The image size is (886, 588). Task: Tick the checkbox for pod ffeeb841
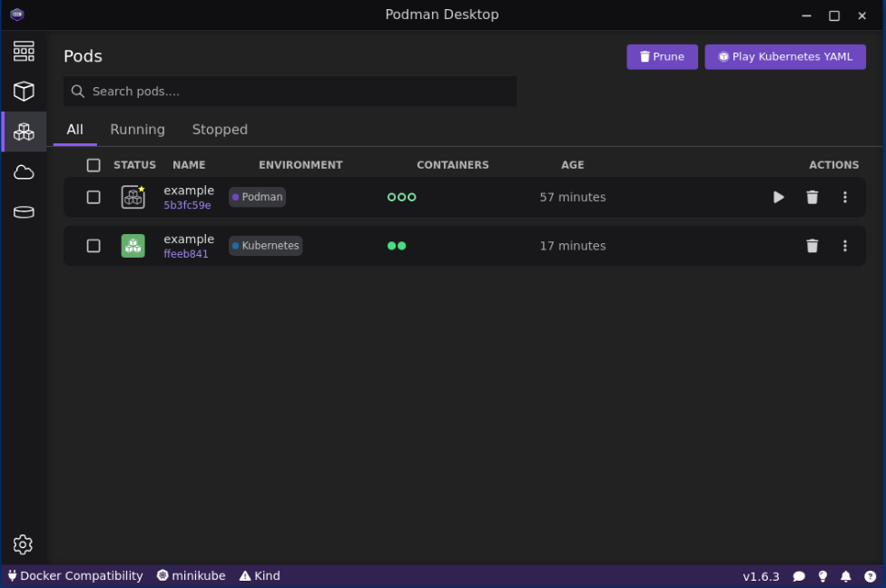(94, 246)
